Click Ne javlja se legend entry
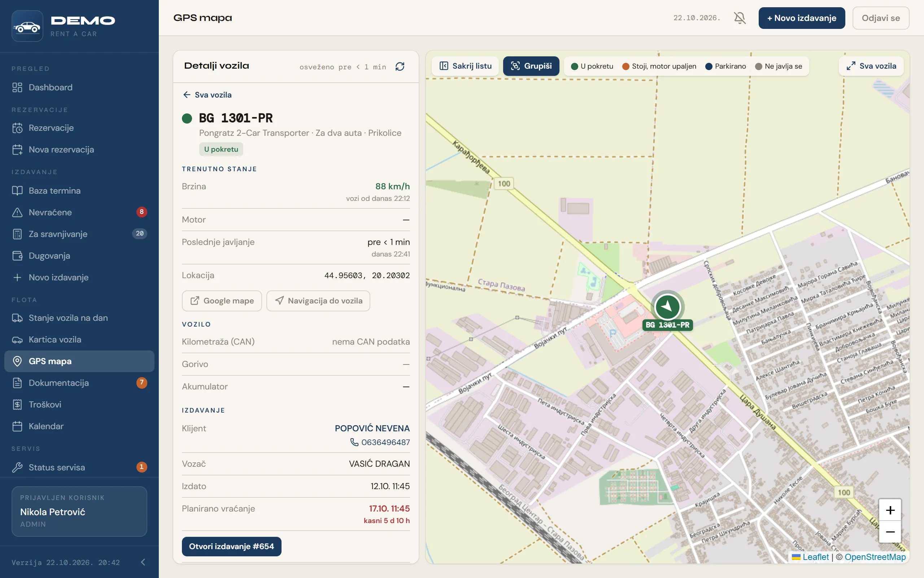 779,66
